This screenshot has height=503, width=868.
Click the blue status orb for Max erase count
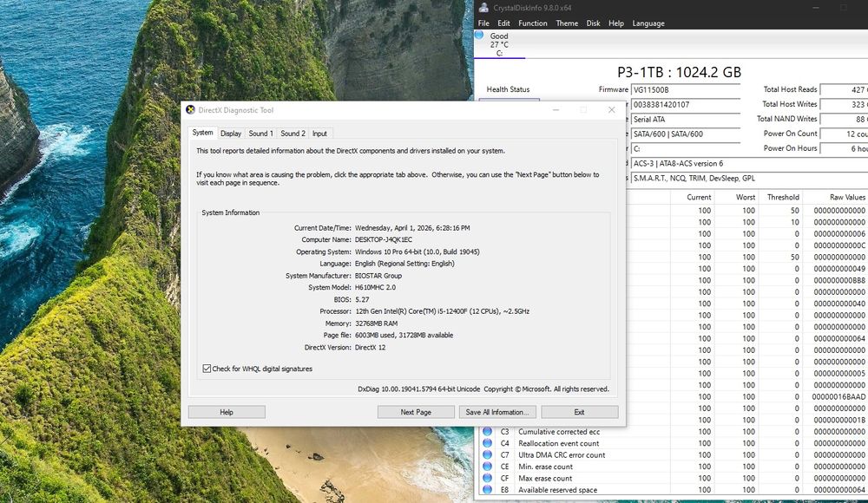point(487,478)
